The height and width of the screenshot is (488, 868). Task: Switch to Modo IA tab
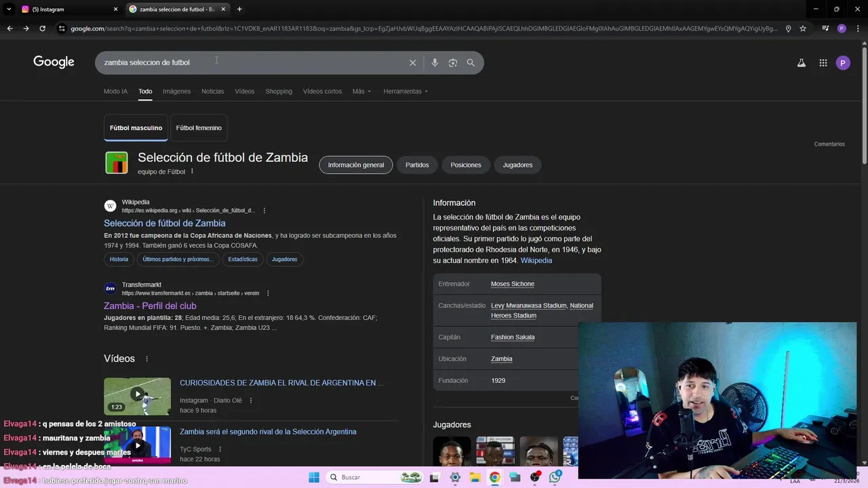click(x=115, y=91)
